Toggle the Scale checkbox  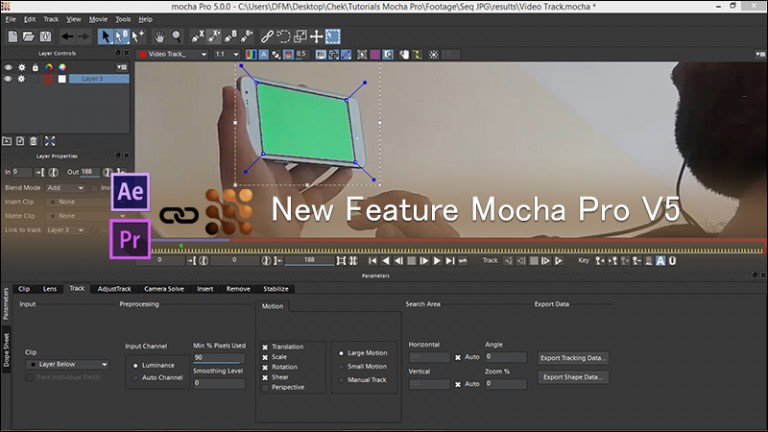coord(265,358)
